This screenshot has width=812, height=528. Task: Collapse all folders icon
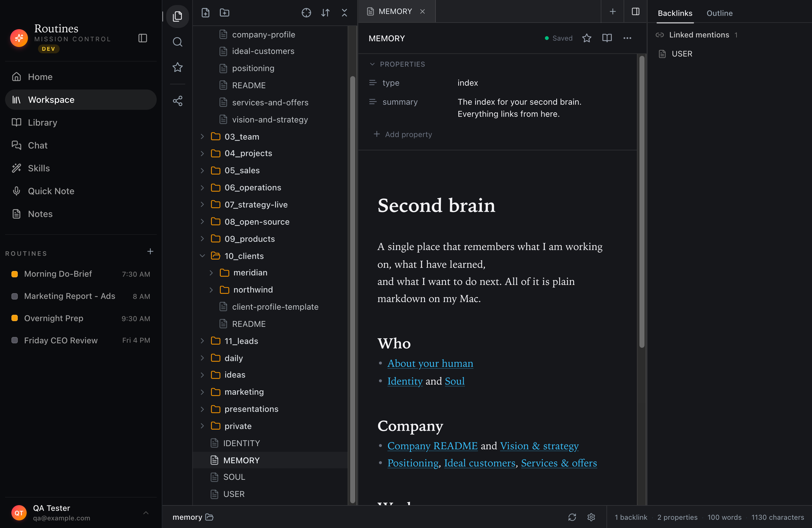344,13
